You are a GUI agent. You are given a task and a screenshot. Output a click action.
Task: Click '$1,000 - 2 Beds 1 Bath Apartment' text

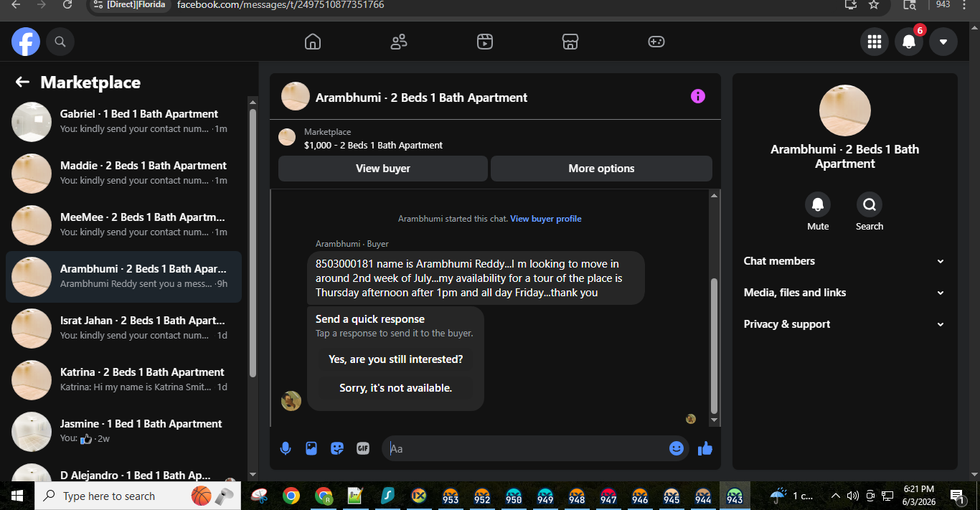(373, 145)
